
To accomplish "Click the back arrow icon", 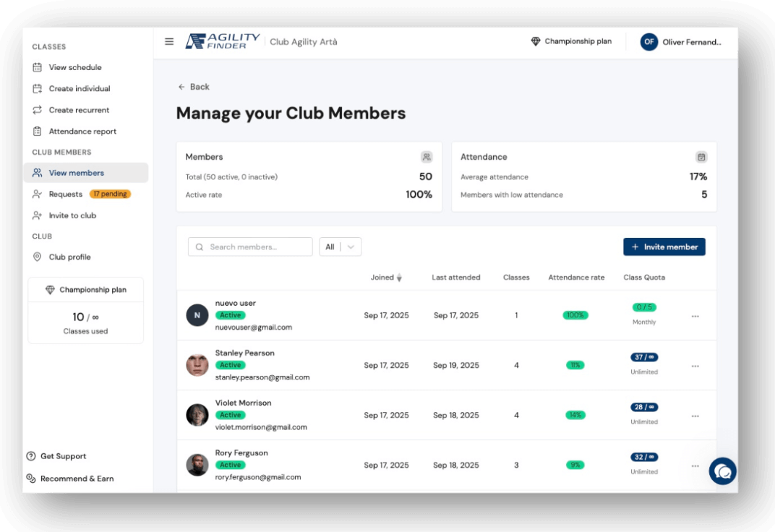I will (x=181, y=87).
